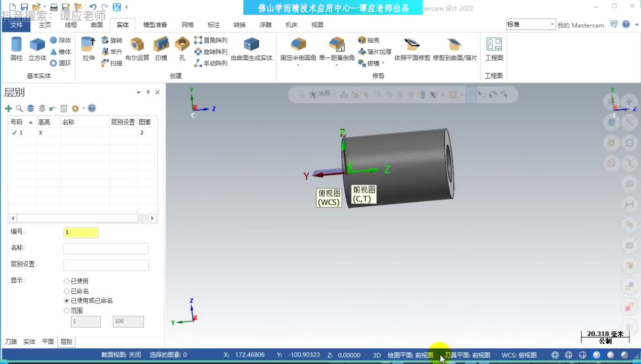The height and width of the screenshot is (364, 641).
Task: Open 依照平面修剪 trim by plane
Action: click(412, 49)
